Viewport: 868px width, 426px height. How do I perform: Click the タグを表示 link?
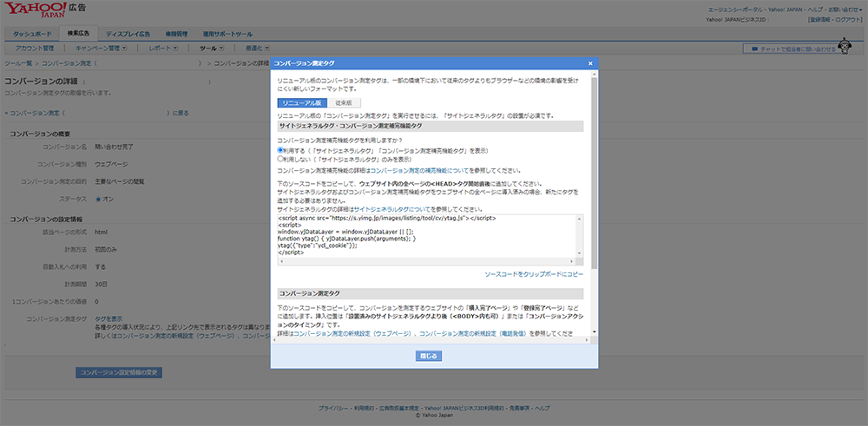108,318
